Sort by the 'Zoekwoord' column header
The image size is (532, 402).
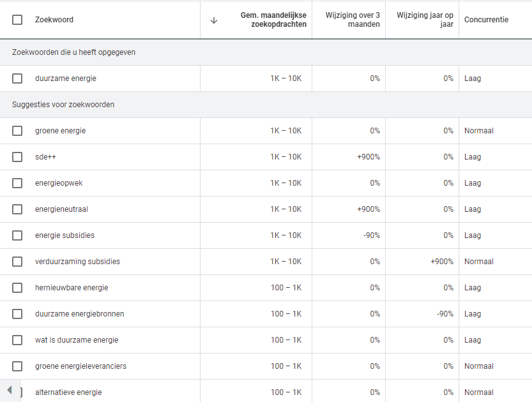[x=54, y=20]
